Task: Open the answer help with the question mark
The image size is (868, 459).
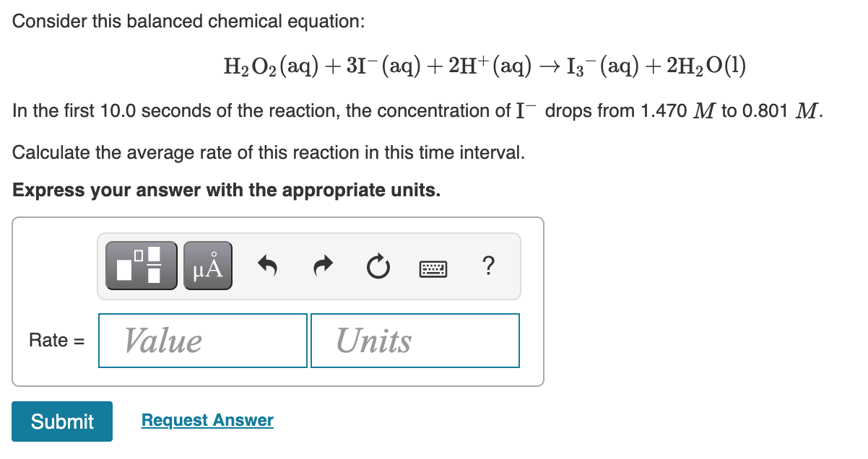Action: tap(488, 266)
